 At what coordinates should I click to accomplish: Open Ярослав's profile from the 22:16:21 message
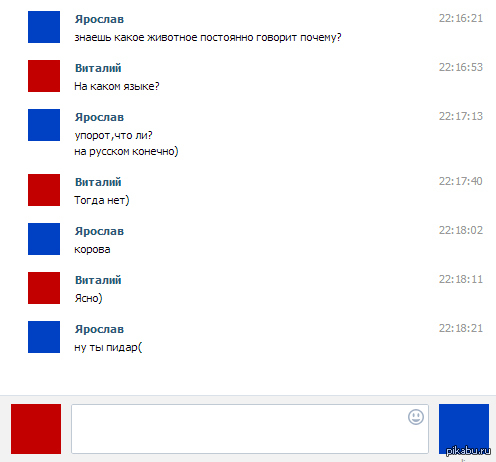(99, 19)
